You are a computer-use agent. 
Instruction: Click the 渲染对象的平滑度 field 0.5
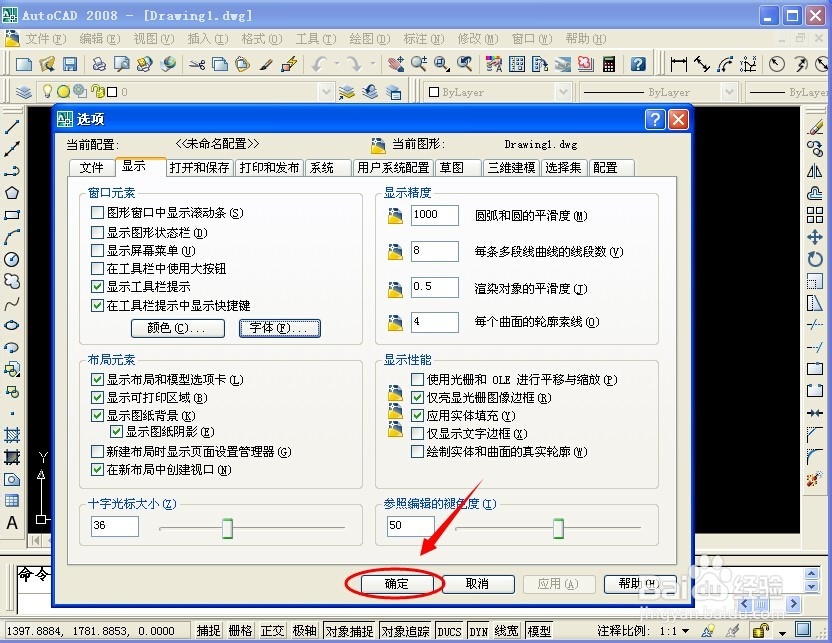435,287
